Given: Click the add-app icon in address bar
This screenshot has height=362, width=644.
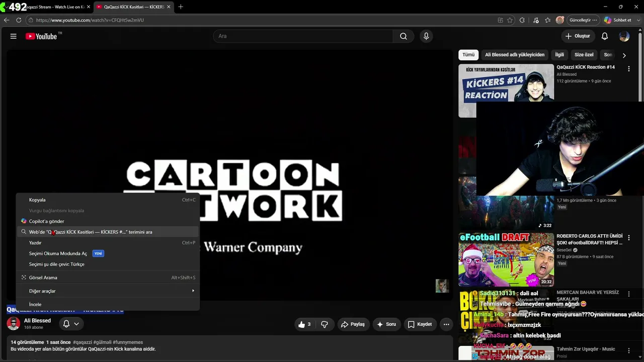Looking at the screenshot, I should pos(500,20).
